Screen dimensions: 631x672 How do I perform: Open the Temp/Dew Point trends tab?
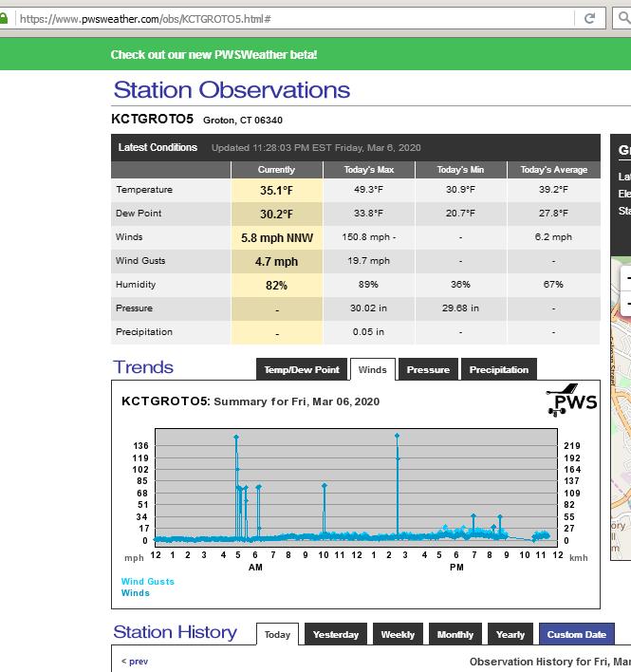[x=301, y=369]
